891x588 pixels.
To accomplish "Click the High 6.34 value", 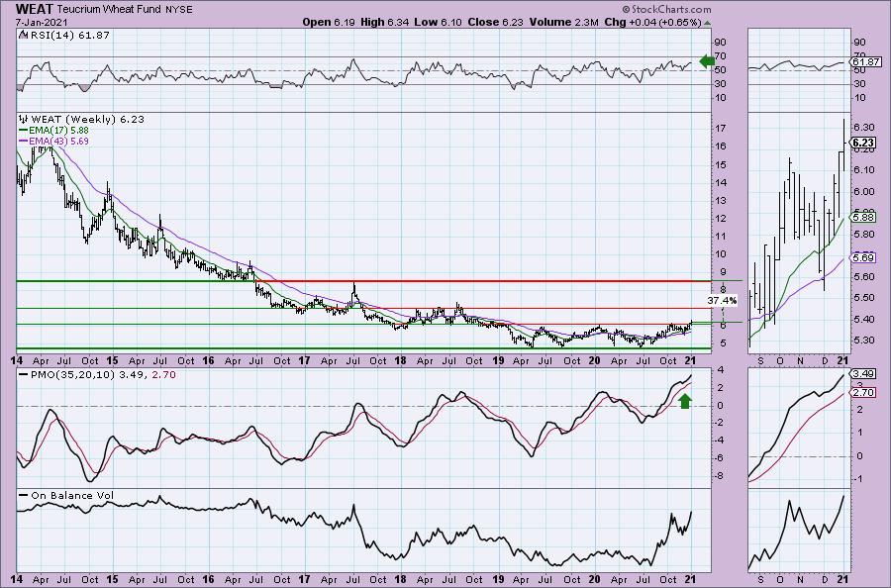I will click(383, 22).
